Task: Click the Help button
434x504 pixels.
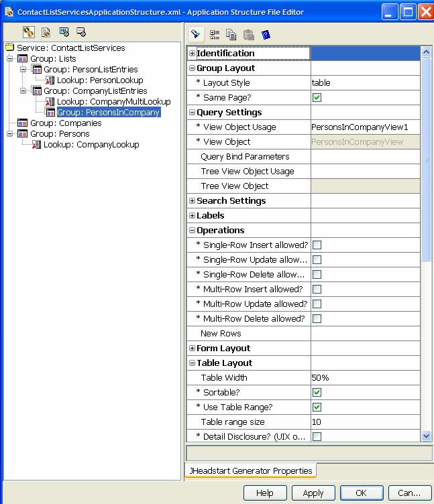Action: tap(265, 493)
